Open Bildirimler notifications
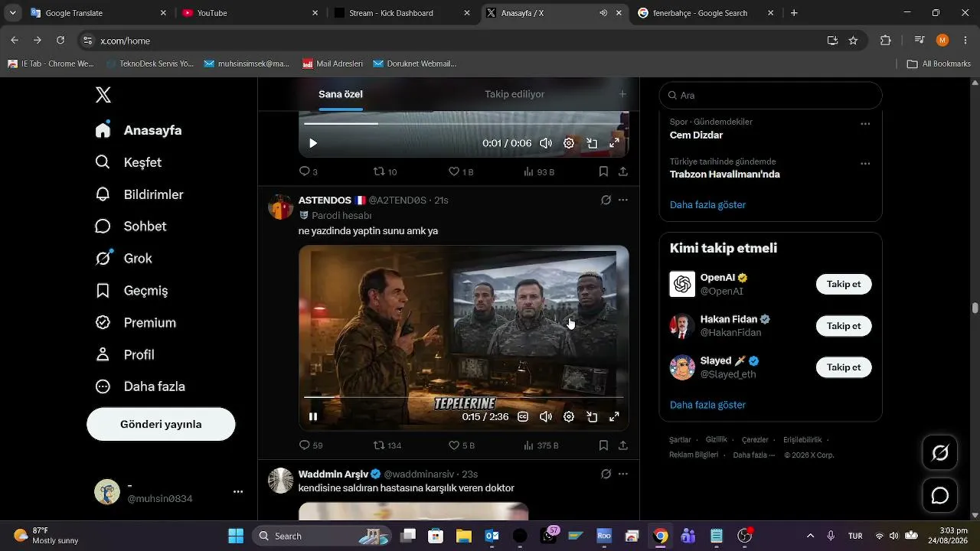Screen dimensions: 980x551 (x=139, y=194)
